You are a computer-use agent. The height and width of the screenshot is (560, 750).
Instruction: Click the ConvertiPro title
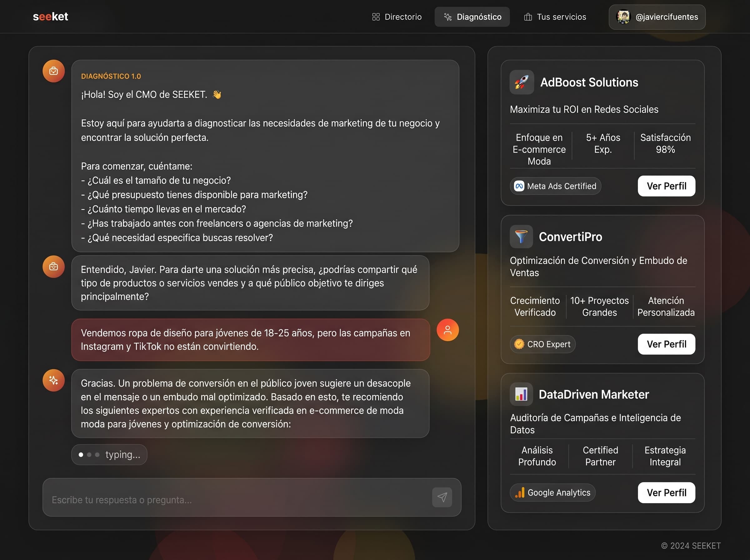click(x=570, y=237)
